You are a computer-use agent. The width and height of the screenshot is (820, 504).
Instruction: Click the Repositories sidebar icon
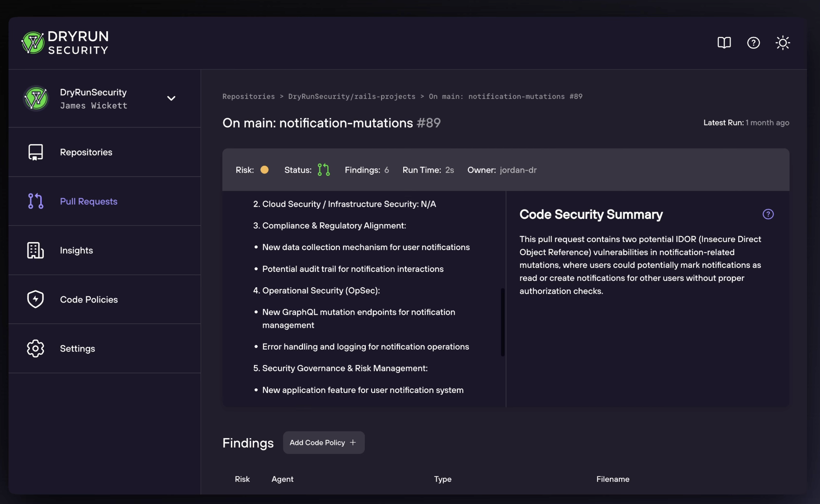36,152
